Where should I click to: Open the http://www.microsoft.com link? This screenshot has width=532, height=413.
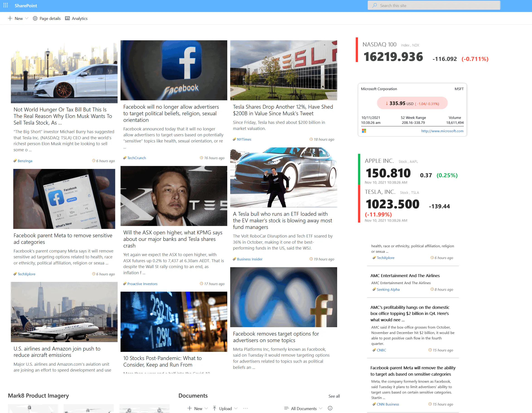(x=442, y=131)
